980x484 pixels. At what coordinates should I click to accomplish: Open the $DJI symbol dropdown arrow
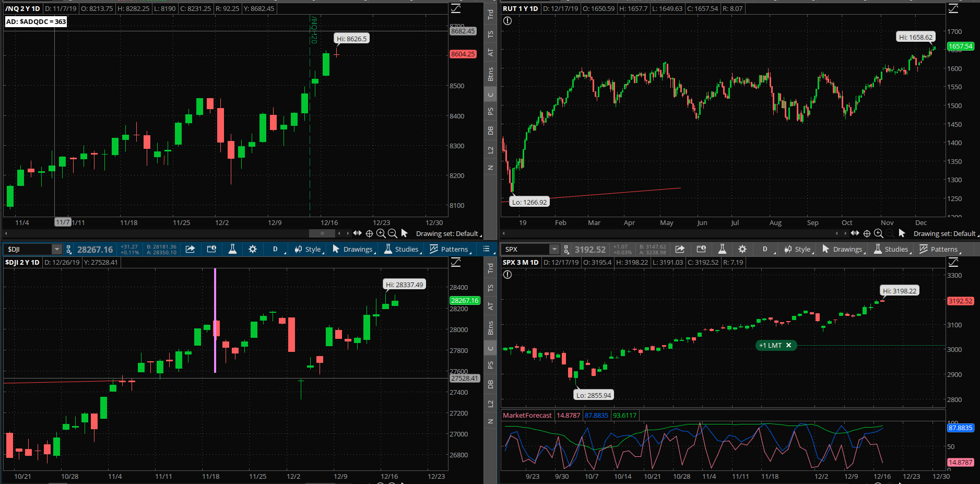click(56, 249)
